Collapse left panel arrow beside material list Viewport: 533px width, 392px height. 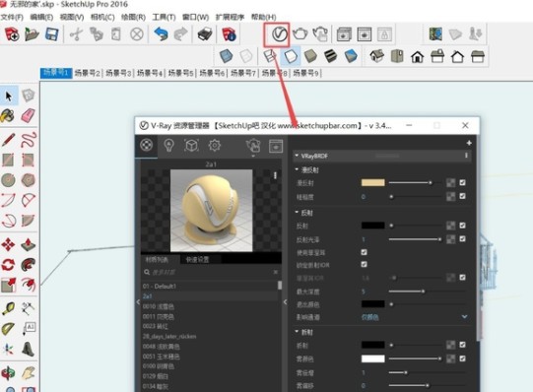point(138,301)
